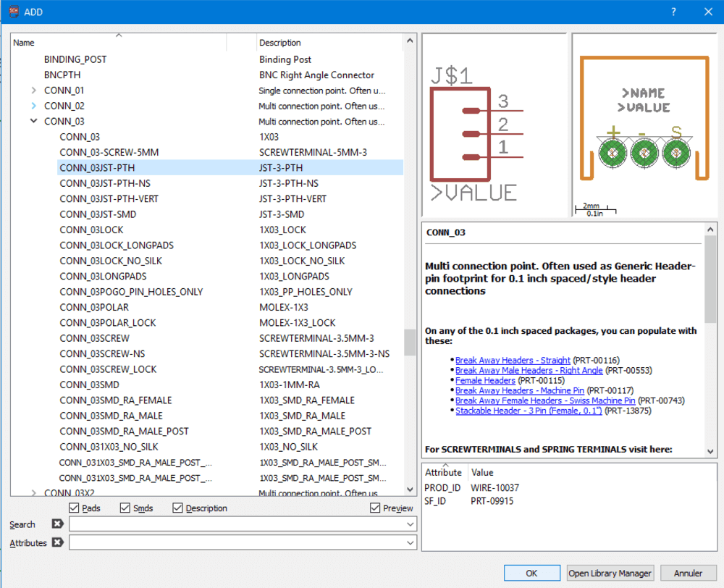
Task: Select the CONN_03SMD variant
Action: coord(89,385)
